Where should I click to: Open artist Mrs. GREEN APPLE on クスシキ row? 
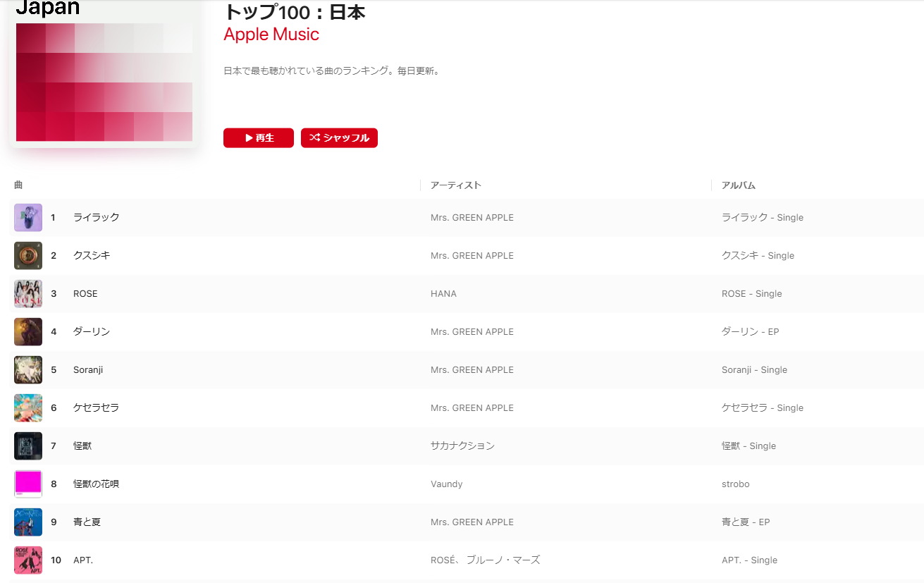point(472,256)
